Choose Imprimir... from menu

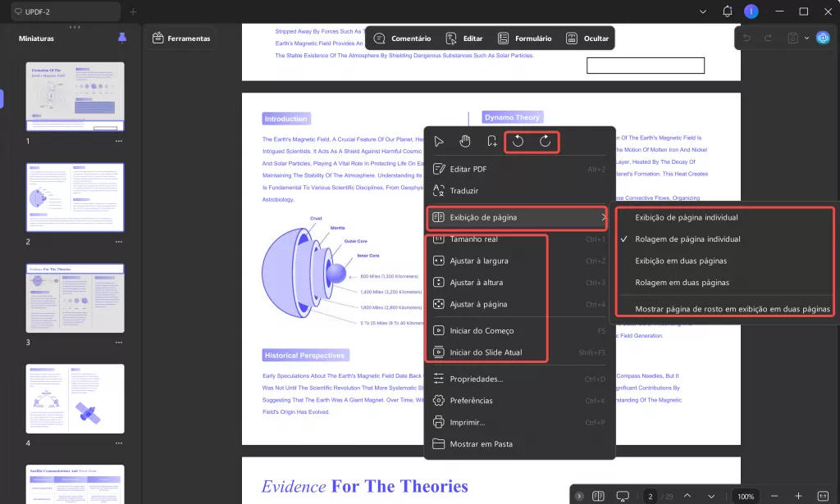(519, 423)
